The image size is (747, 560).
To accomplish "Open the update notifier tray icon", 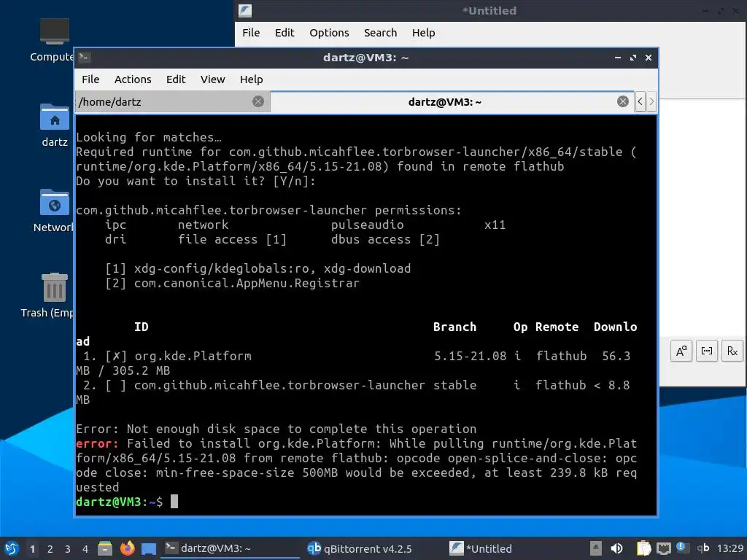I will point(683,548).
